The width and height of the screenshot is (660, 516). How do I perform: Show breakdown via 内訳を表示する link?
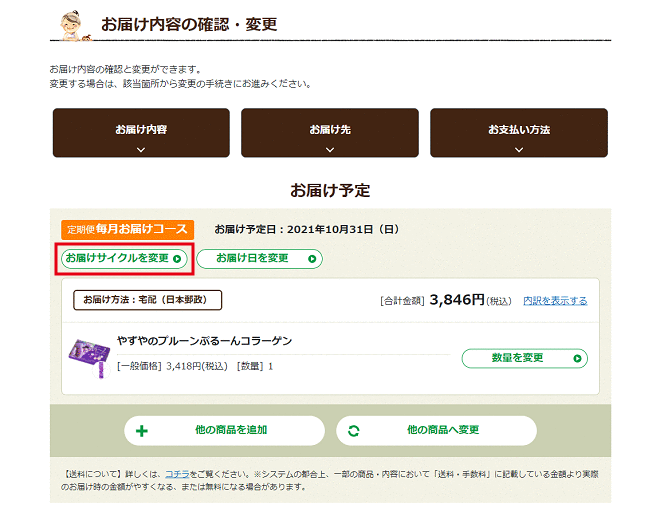[555, 301]
